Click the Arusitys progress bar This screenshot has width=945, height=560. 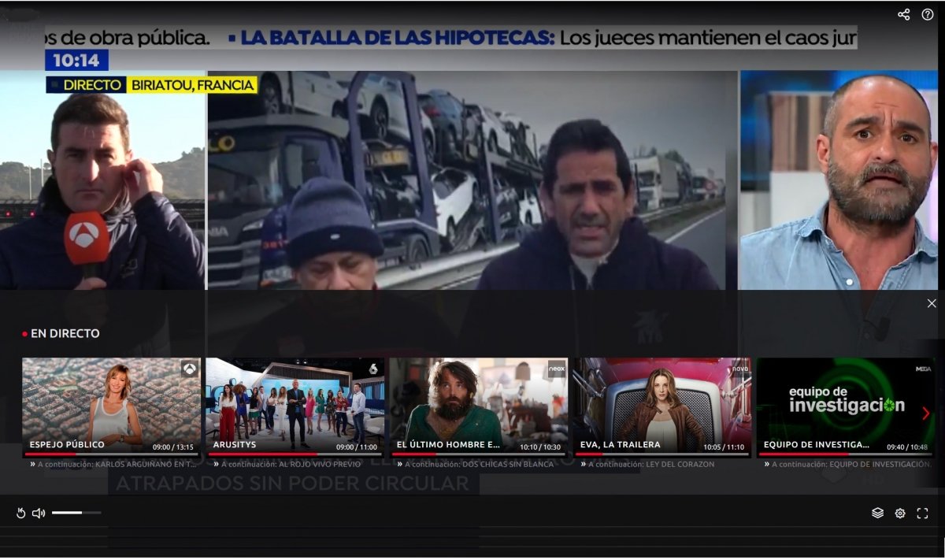coord(295,454)
